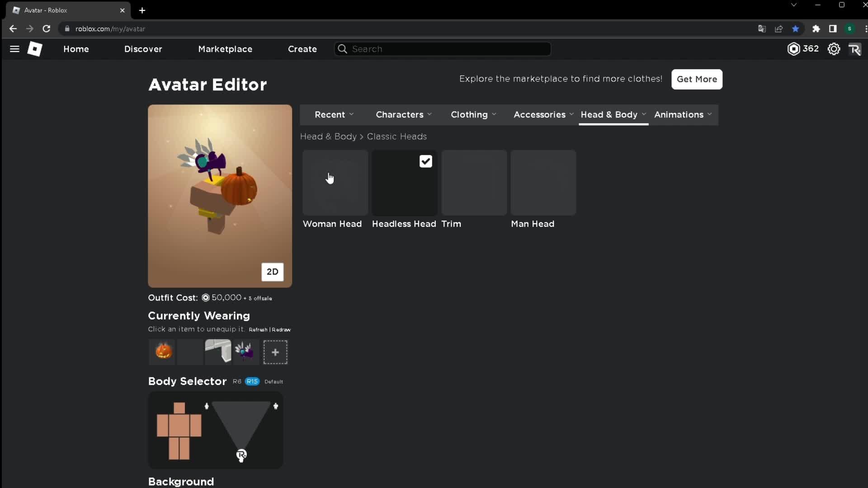Click the Roblox logo icon
Screen dimensions: 868x488
coord(35,49)
